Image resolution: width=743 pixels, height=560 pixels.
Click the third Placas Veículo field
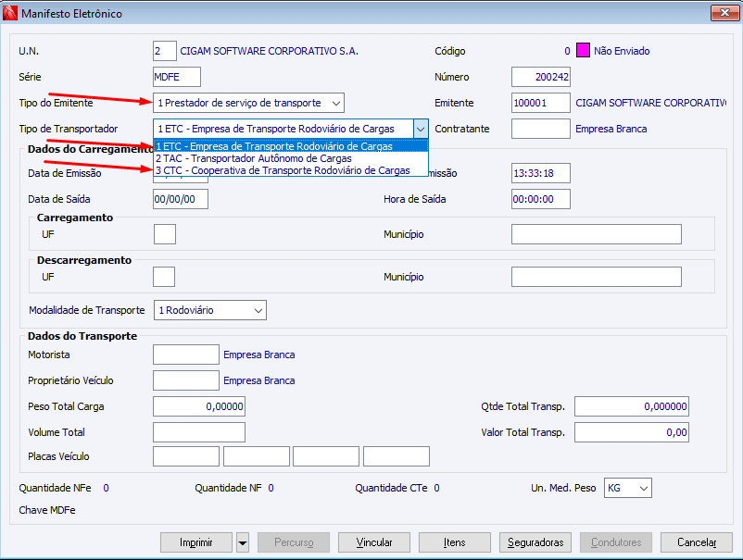coord(326,456)
